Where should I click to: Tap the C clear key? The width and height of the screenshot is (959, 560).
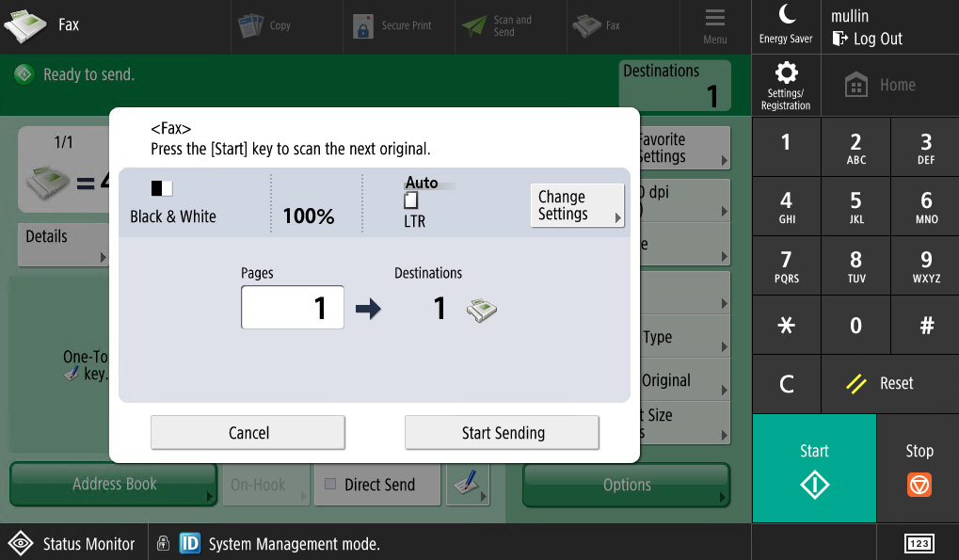[786, 384]
